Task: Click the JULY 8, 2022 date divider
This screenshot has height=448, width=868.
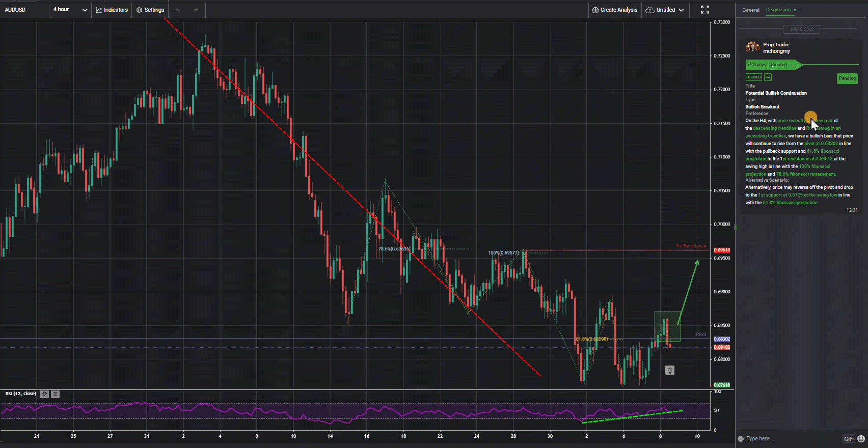Action: (x=802, y=29)
